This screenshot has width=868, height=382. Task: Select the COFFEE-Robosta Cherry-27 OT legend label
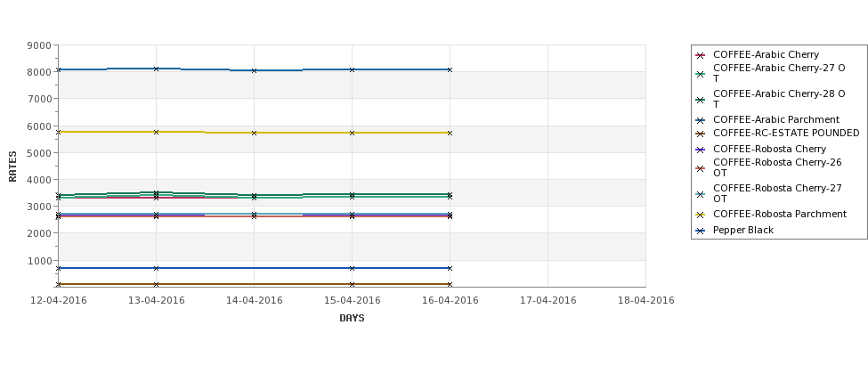(777, 193)
